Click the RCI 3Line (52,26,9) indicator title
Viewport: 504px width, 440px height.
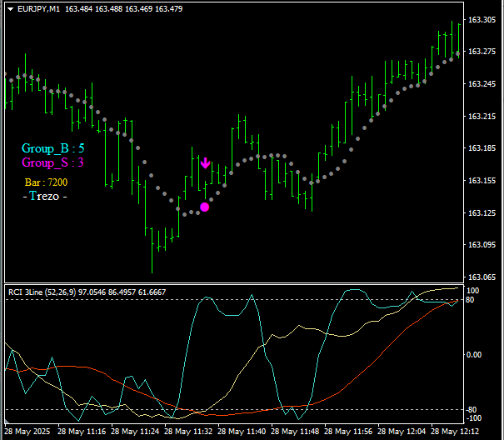point(42,292)
